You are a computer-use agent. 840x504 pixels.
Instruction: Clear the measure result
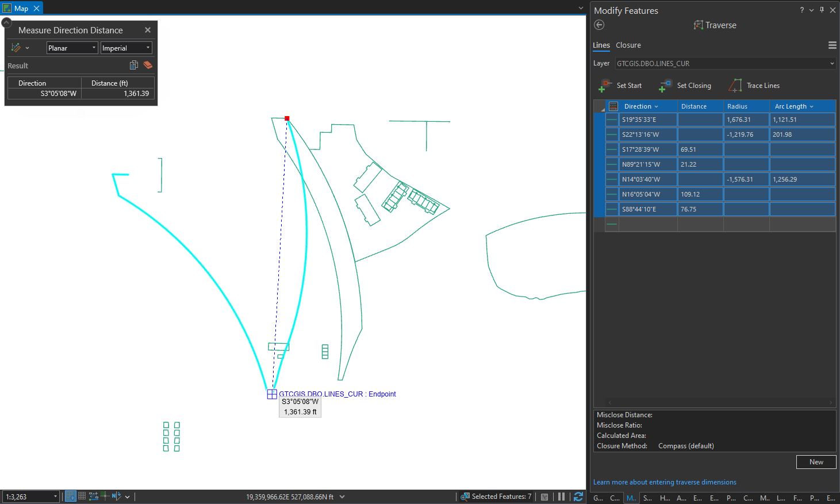[x=148, y=65]
